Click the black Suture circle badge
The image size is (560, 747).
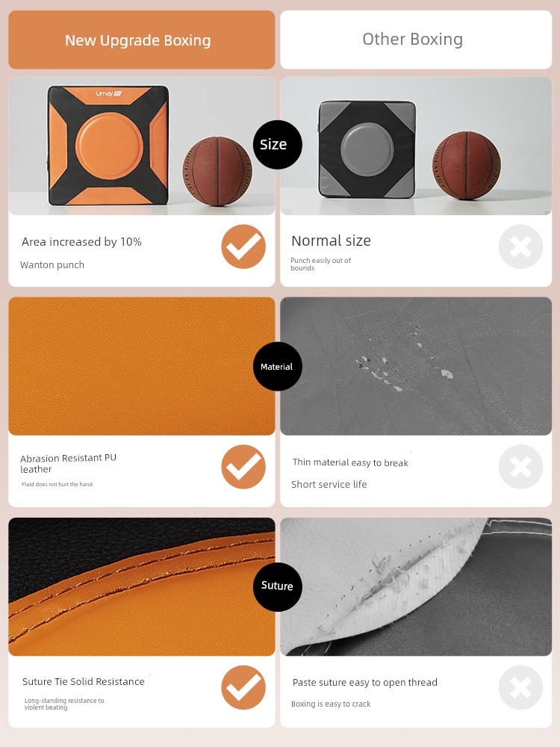[277, 586]
